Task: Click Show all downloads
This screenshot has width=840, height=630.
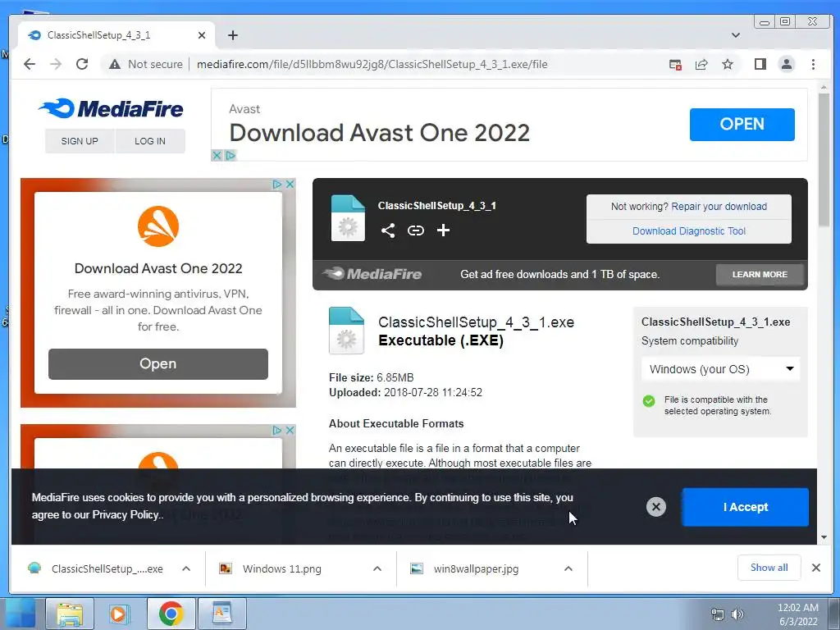Action: (769, 568)
